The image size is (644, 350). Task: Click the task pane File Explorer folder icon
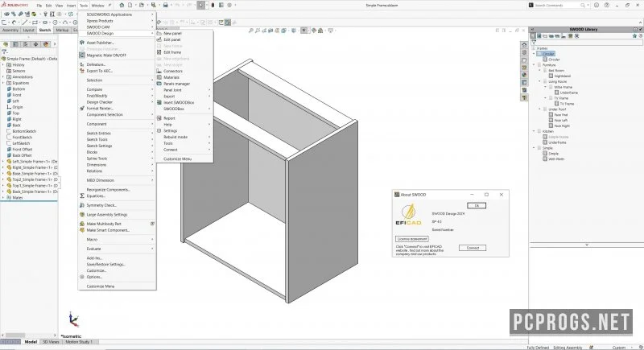[524, 60]
